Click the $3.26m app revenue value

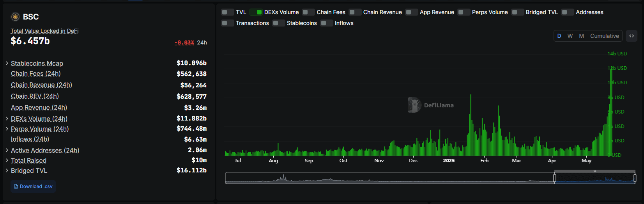195,108
